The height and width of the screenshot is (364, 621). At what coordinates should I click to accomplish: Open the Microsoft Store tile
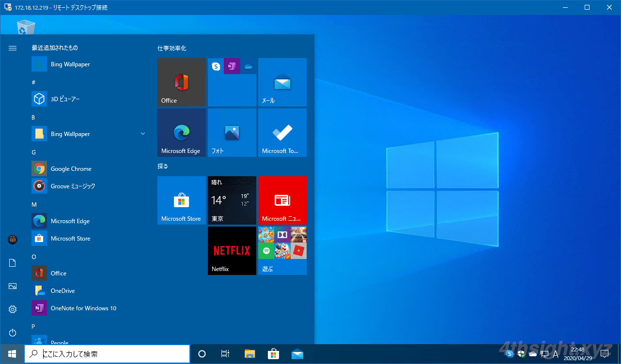(x=182, y=200)
